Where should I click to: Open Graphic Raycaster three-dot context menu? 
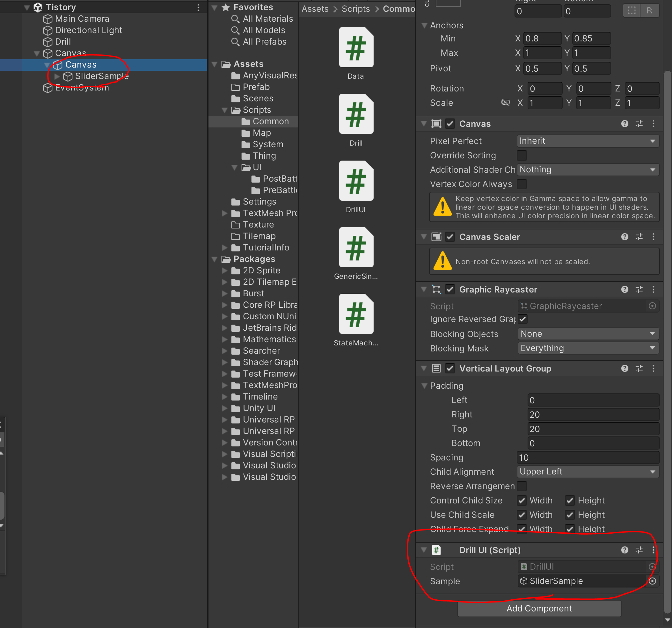(653, 290)
